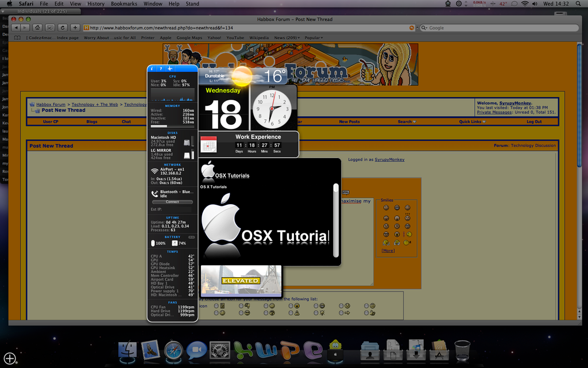The image size is (588, 368).
Task: Expand the Popular bookmarks folder
Action: 314,38
